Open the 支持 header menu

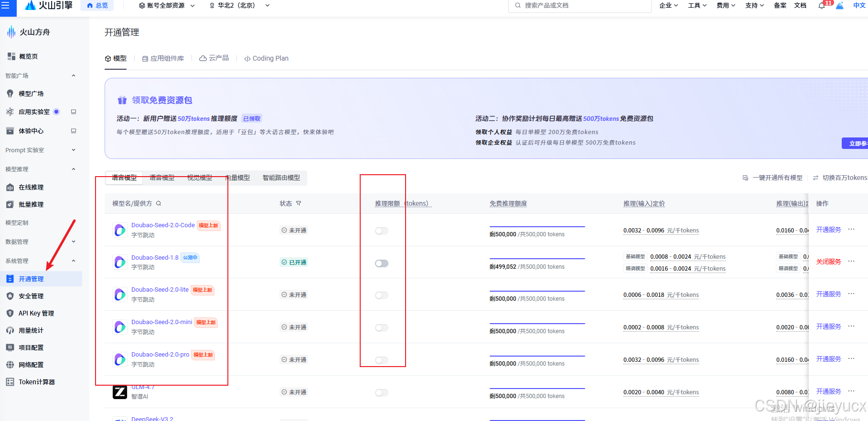click(754, 6)
